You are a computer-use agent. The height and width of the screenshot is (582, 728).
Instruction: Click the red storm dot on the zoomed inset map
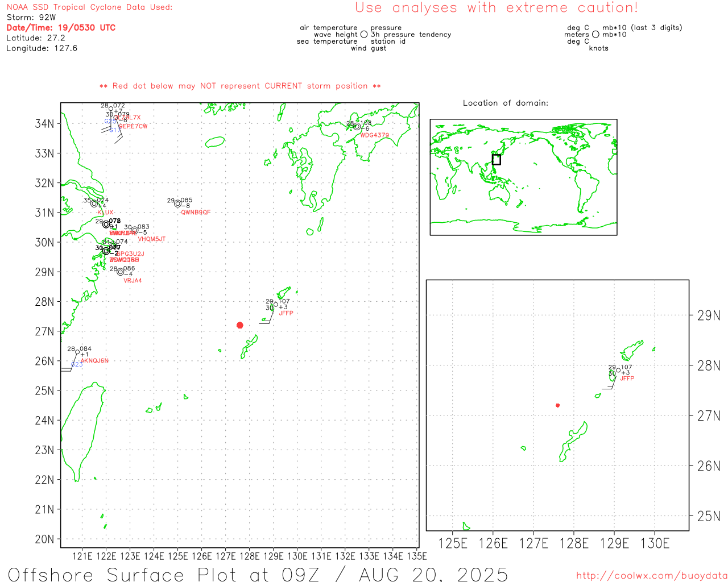[557, 405]
